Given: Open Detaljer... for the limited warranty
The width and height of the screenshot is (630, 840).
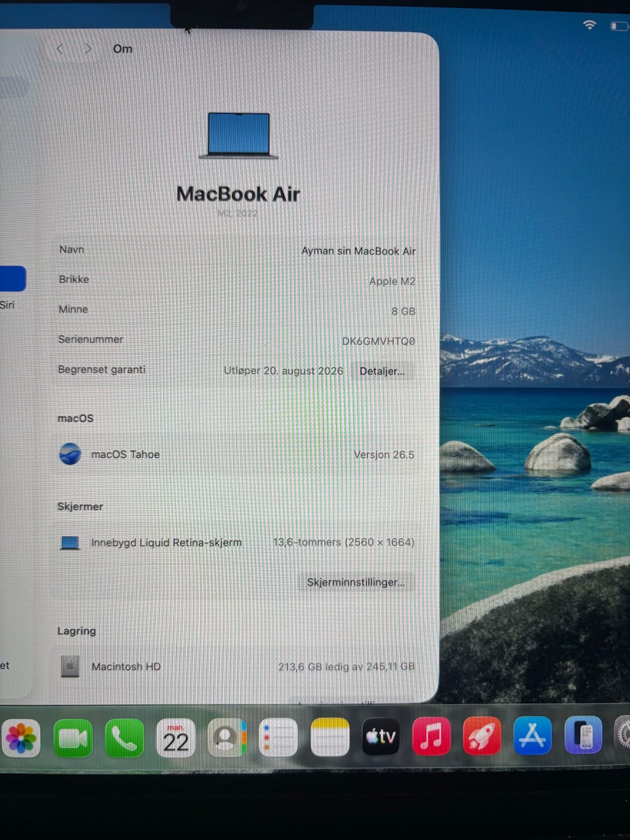Looking at the screenshot, I should [382, 371].
